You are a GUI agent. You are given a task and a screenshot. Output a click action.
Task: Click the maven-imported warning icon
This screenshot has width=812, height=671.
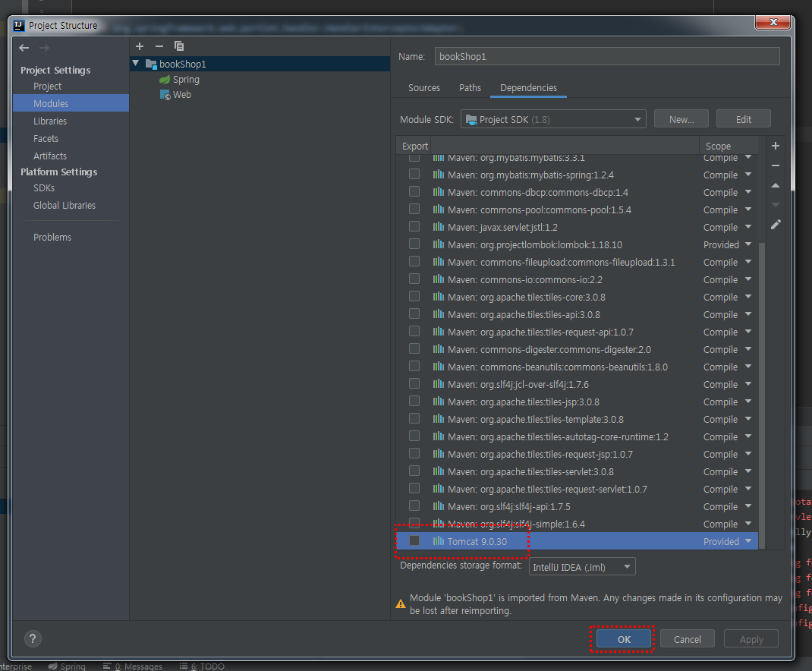point(400,603)
